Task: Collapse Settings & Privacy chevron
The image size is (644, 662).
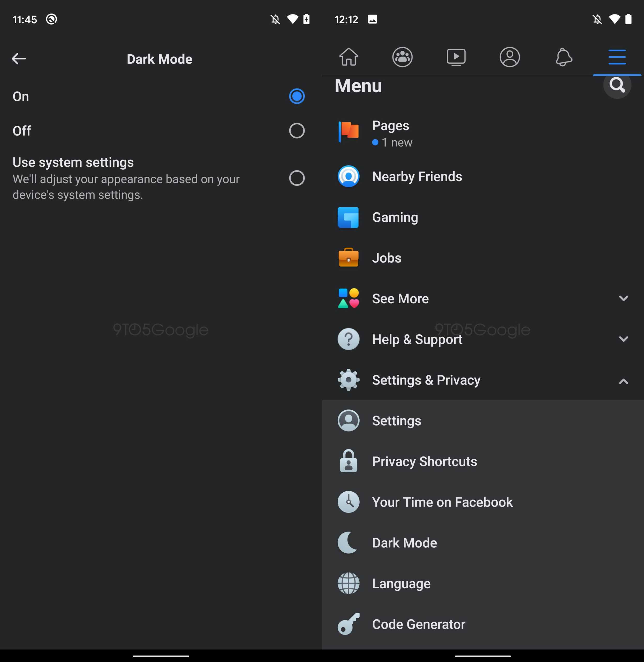Action: point(623,381)
